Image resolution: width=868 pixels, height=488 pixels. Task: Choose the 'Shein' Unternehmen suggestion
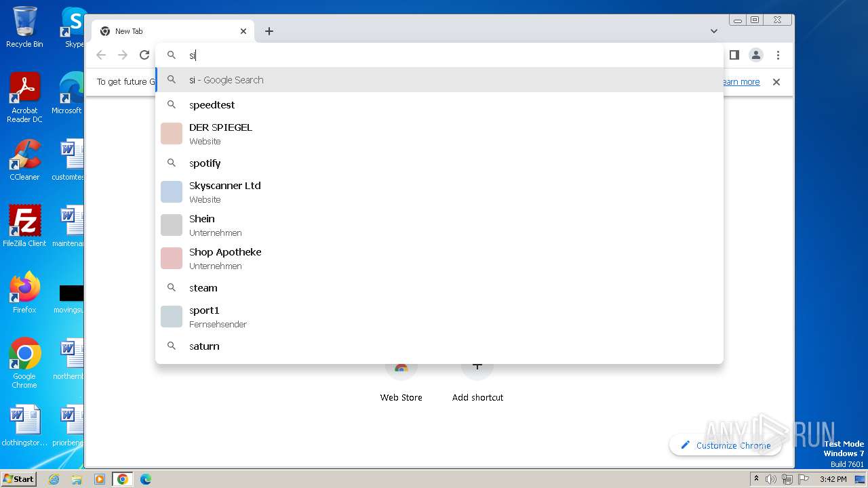point(439,225)
